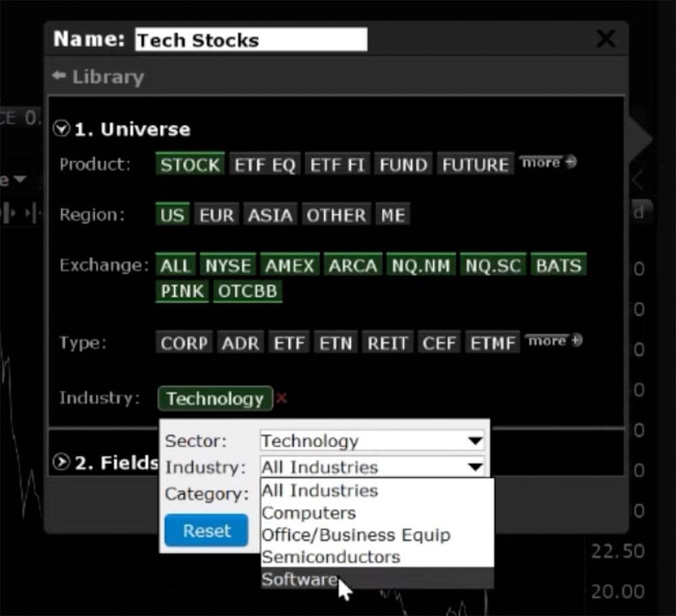Toggle the OTCBB exchange filter
The image size is (676, 616).
click(247, 291)
